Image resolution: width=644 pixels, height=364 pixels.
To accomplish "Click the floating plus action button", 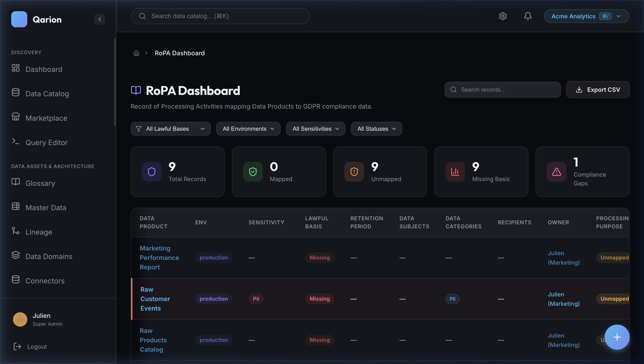I will click(x=616, y=337).
